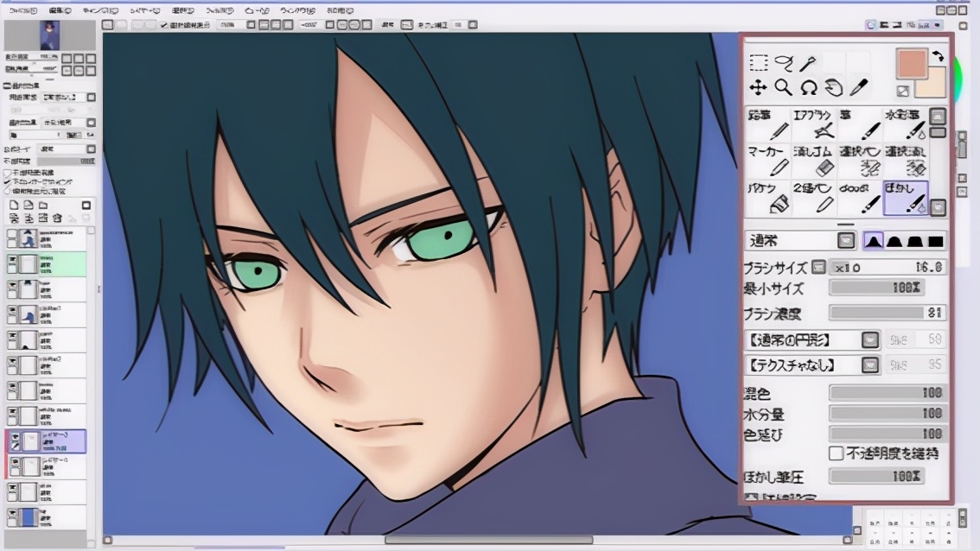Screen dimensions: 980x551
Task: Toggle visibility of the green highlighted layer
Action: click(12, 260)
